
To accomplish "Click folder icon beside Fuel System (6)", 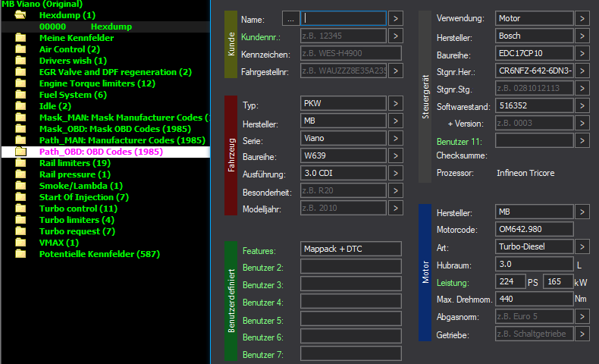I will (x=20, y=95).
